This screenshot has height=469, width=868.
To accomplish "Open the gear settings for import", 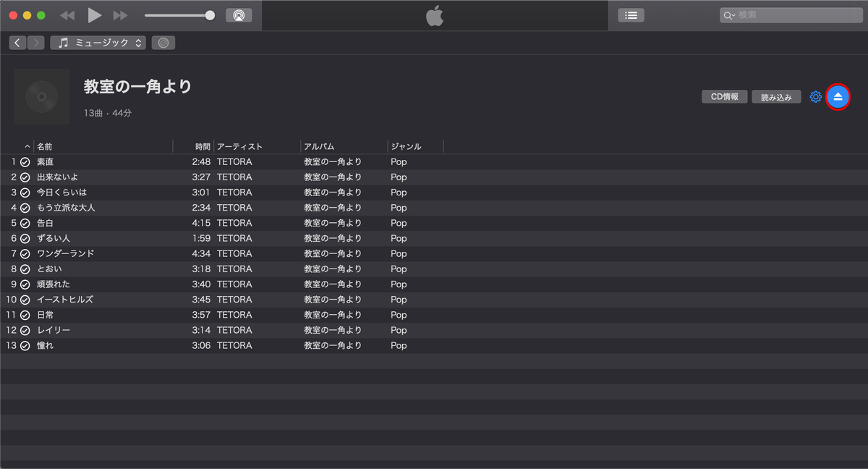I will click(815, 96).
